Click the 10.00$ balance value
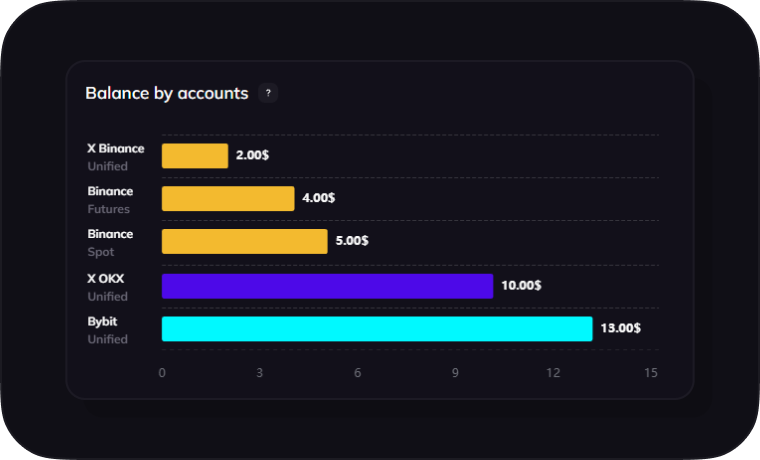This screenshot has width=760, height=460. [521, 286]
